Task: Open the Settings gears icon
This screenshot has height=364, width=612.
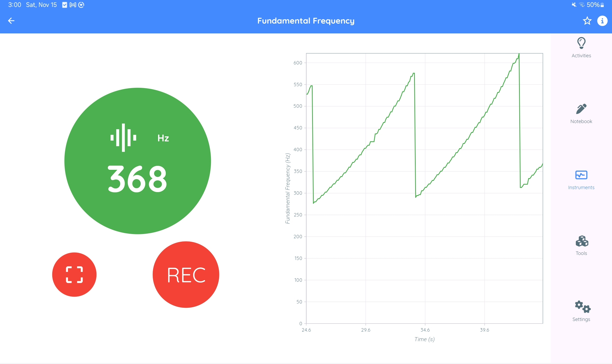Action: (581, 311)
